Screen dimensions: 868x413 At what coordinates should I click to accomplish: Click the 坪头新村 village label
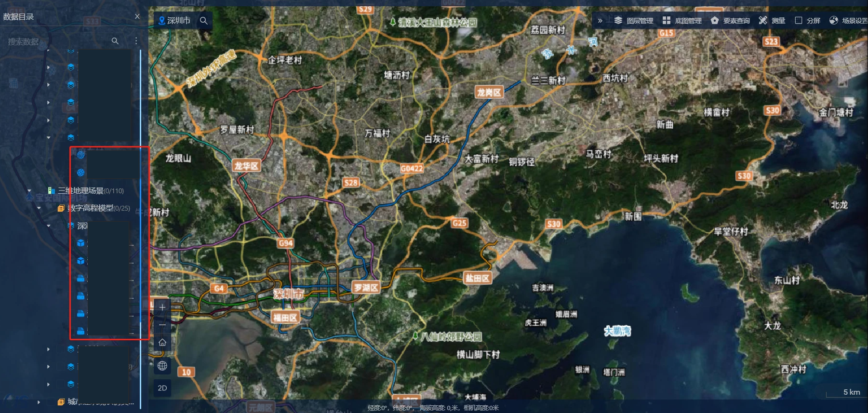[661, 158]
